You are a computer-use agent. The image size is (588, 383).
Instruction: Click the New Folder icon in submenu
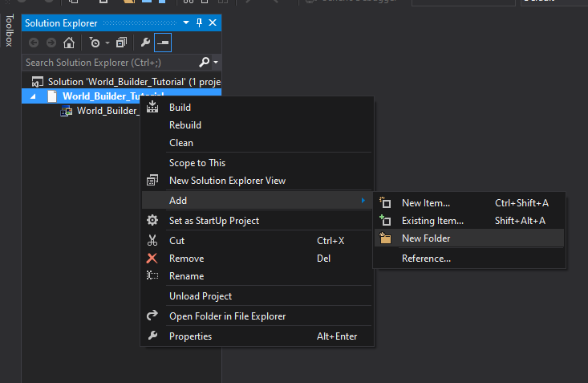pyautogui.click(x=385, y=238)
